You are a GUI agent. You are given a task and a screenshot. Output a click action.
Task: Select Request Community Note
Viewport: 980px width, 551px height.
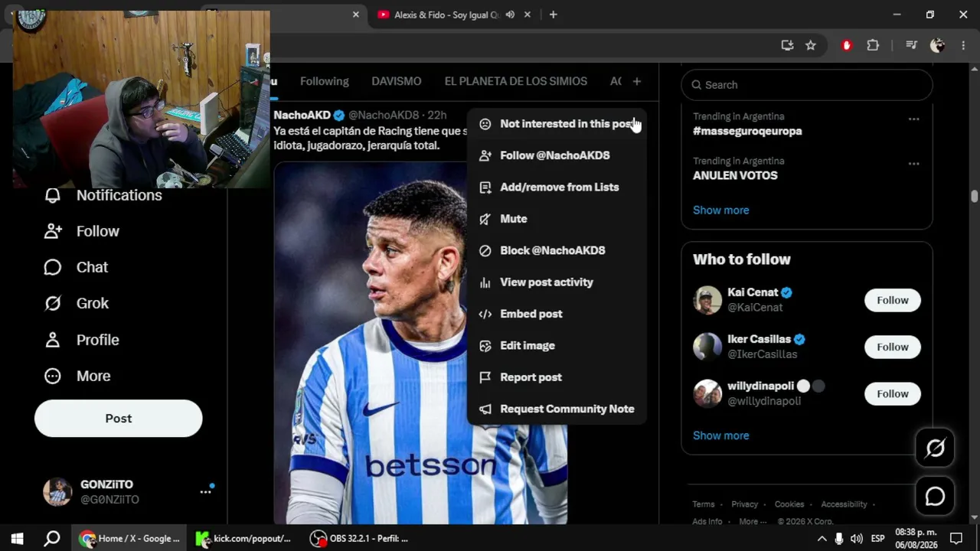coord(557,409)
